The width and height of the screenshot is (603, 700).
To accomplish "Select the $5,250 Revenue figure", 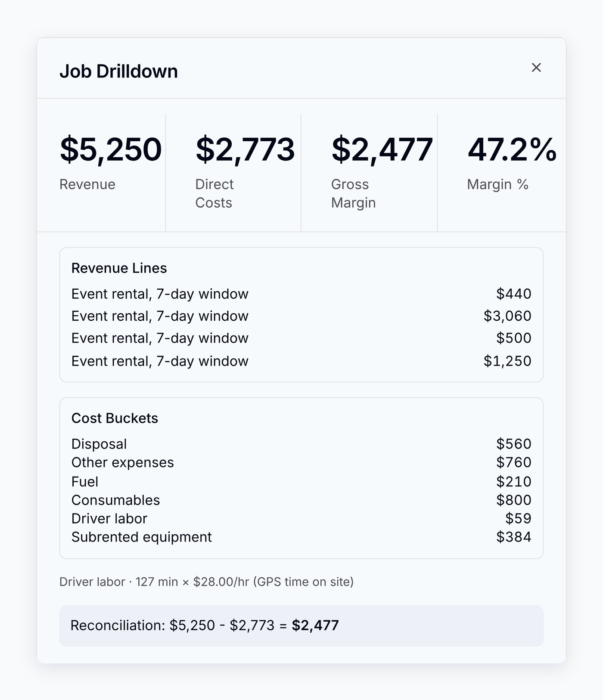I will coord(111,149).
